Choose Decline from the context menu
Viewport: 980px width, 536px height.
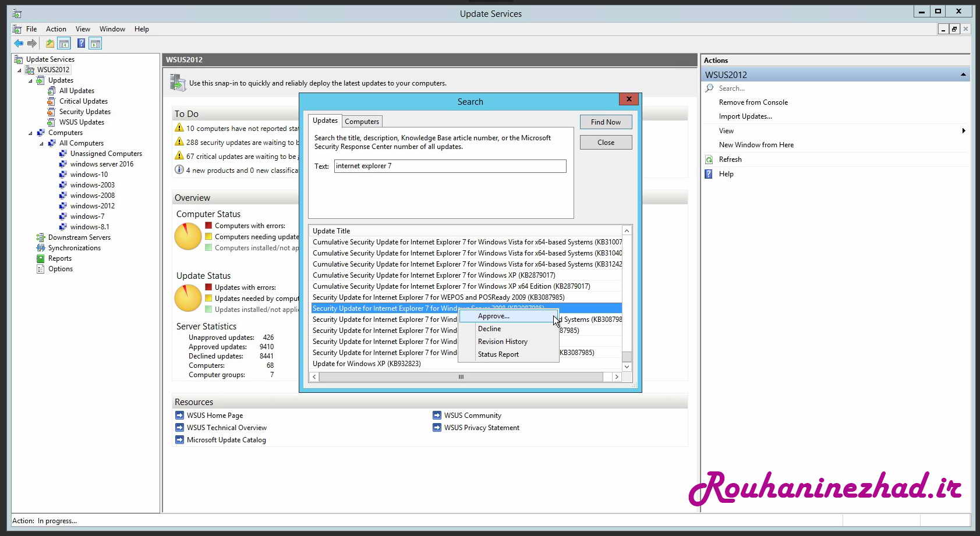(x=508, y=329)
